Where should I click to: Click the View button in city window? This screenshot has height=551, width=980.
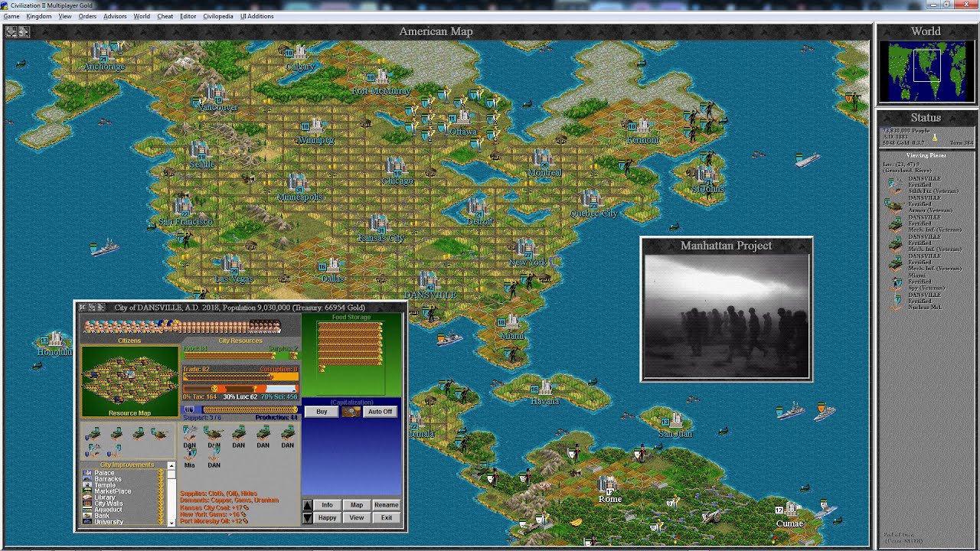(x=357, y=518)
